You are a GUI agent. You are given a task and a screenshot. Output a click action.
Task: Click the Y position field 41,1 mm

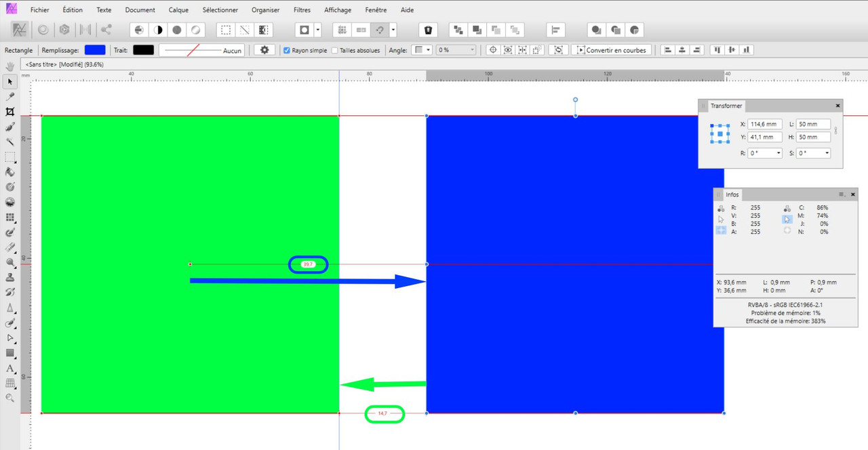point(765,137)
